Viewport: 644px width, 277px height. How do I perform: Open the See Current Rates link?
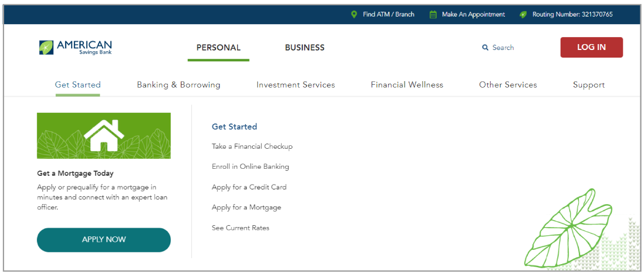[x=241, y=228]
